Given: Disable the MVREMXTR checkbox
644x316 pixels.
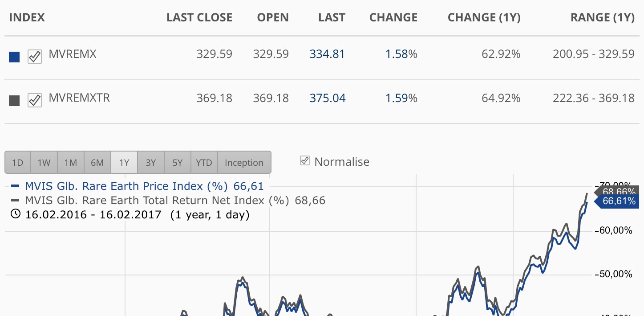Looking at the screenshot, I should click(34, 100).
